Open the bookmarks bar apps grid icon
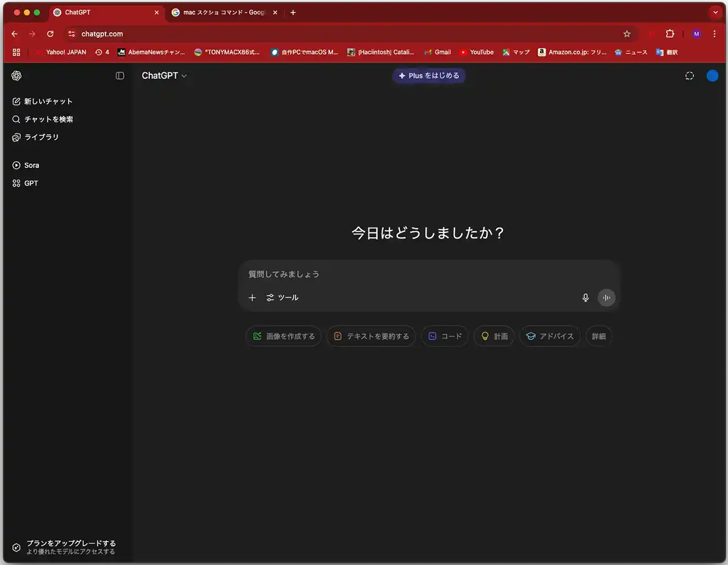Viewport: 728px width, 565px height. 16,52
